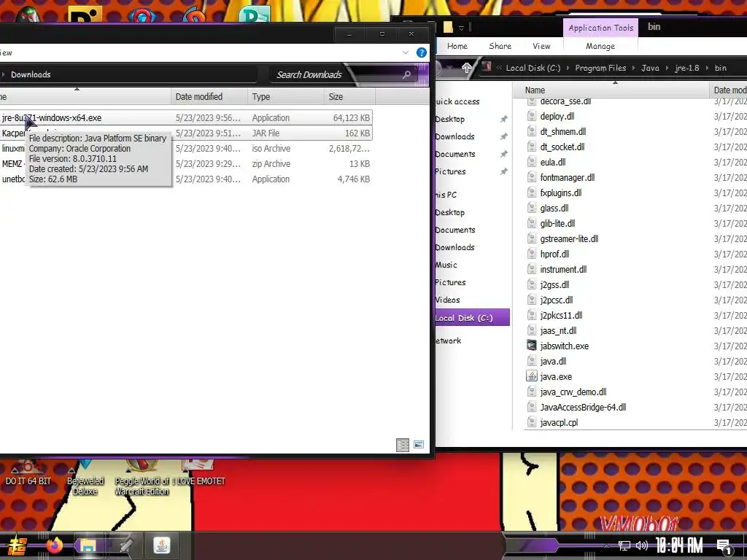747x560 pixels.
Task: Select instrument.dll file name
Action: pyautogui.click(x=564, y=270)
